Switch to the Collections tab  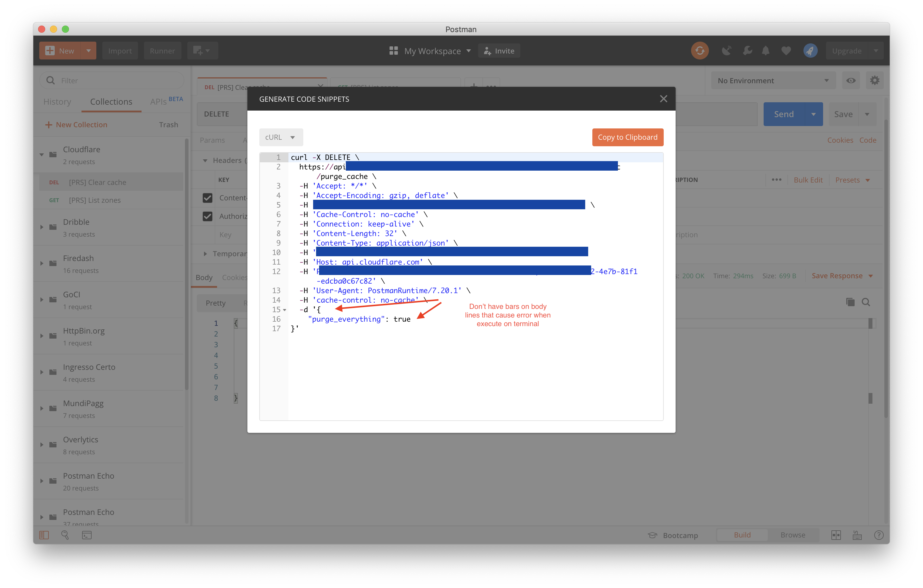click(111, 102)
